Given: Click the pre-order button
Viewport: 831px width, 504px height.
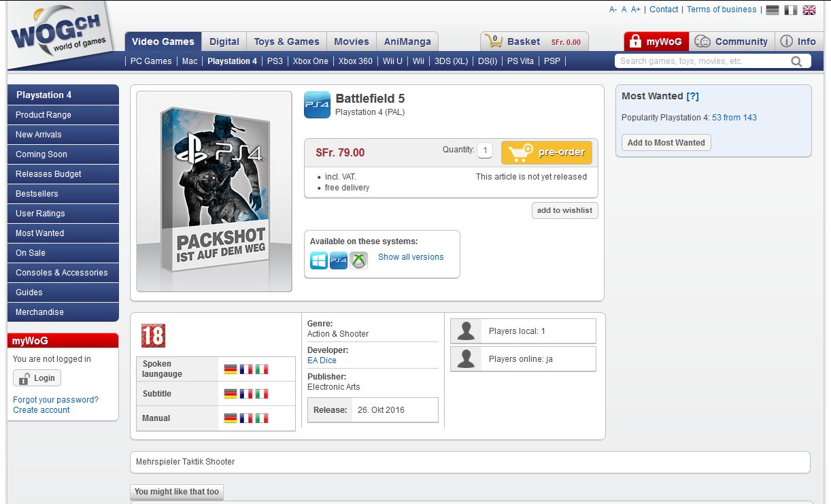Looking at the screenshot, I should pyautogui.click(x=547, y=152).
